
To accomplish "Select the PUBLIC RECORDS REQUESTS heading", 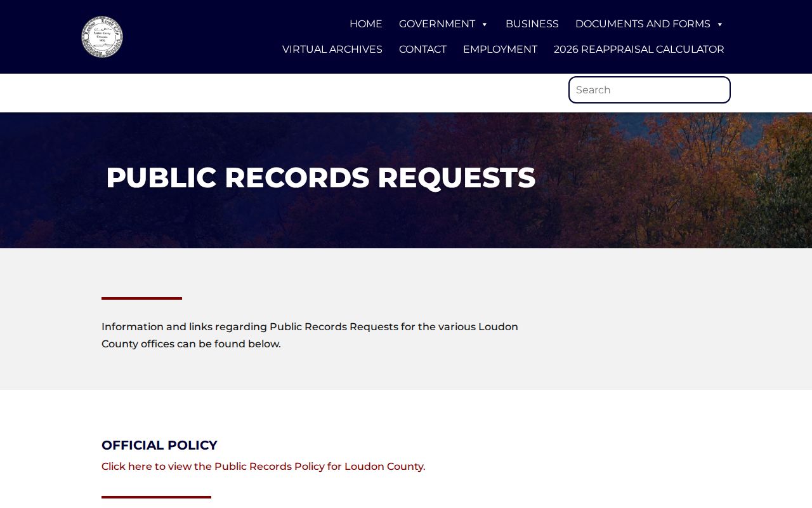I will [x=321, y=178].
